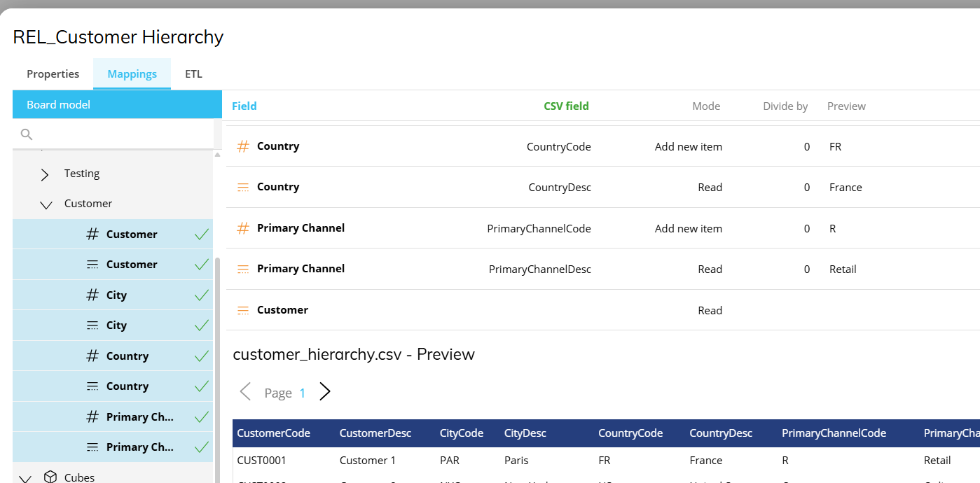
Task: Focus the Board model search field
Action: [113, 134]
